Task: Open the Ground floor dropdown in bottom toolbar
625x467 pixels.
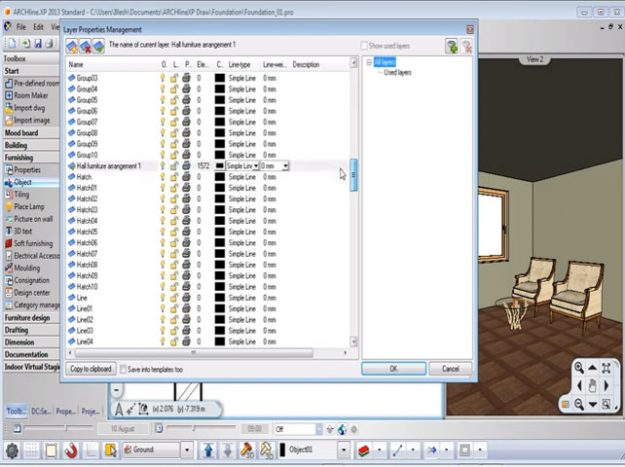Action: point(186,450)
